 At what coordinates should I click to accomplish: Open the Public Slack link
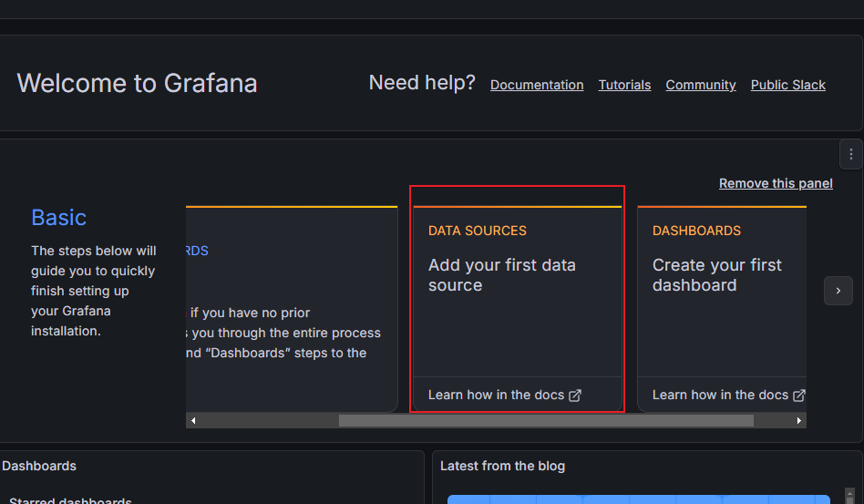(x=788, y=85)
